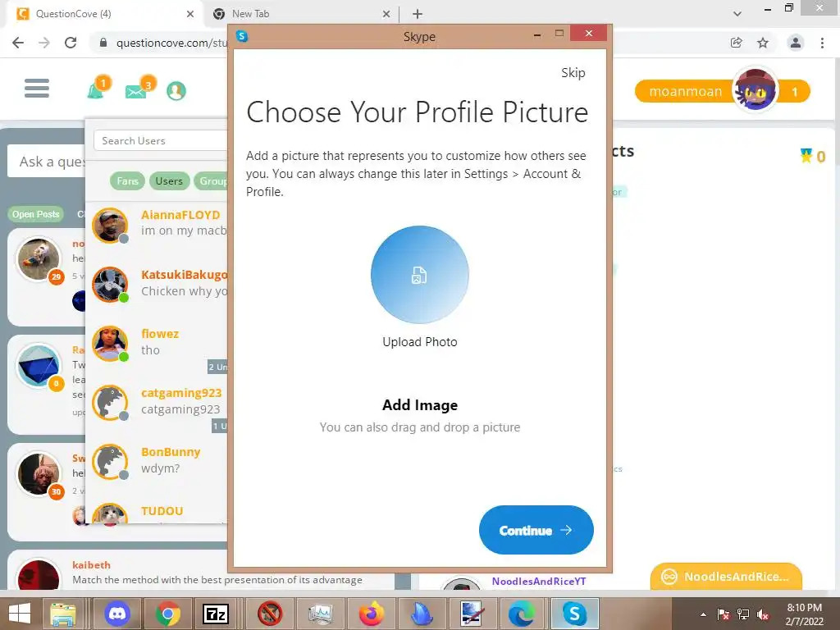840x630 pixels.
Task: Click the taskbar clock showing 8:10 PM
Action: [804, 614]
